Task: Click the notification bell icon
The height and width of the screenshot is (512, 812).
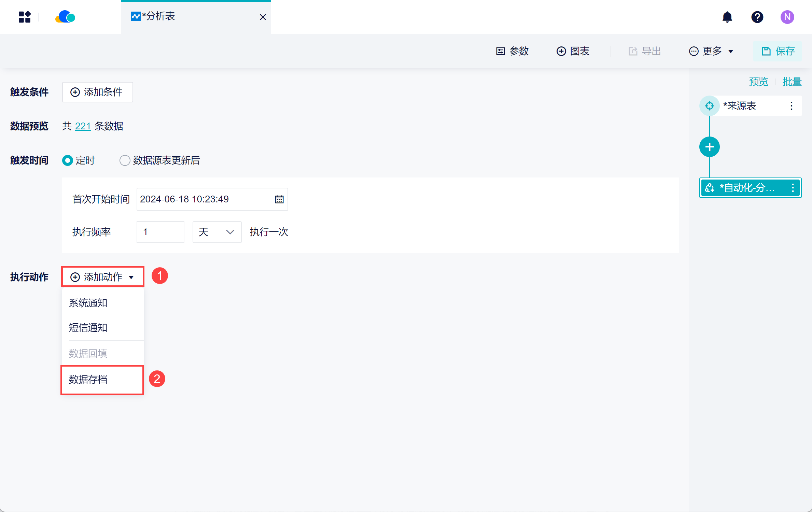Action: (727, 17)
